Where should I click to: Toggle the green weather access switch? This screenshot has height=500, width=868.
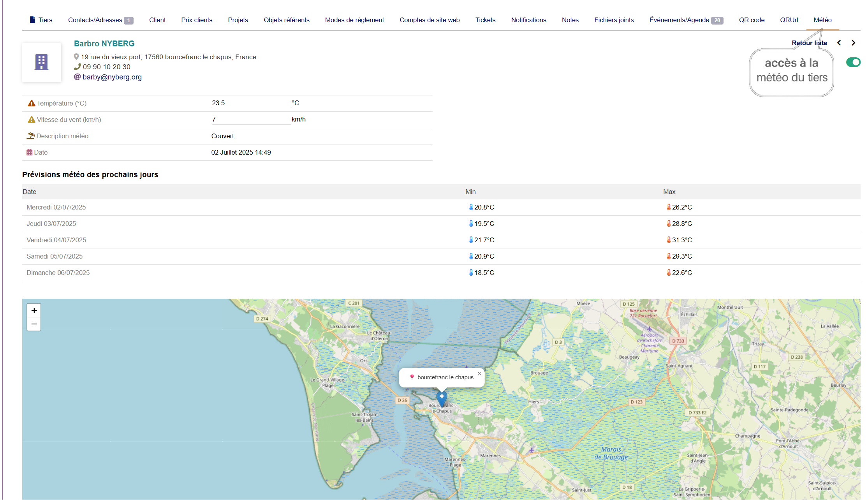[853, 62]
